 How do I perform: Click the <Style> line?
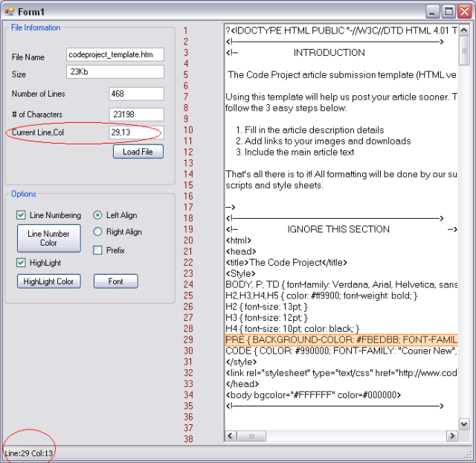[240, 273]
